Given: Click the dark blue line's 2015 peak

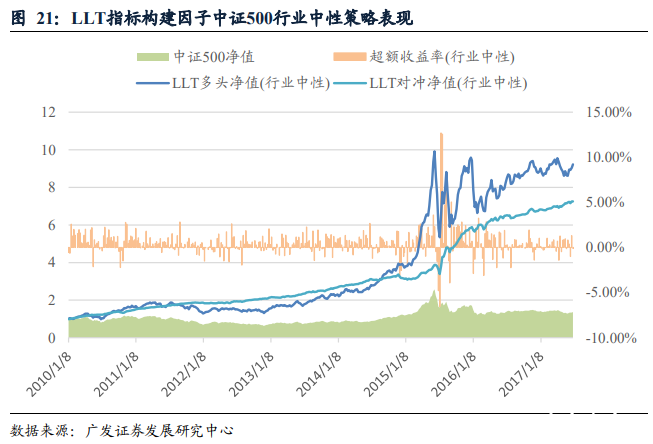Looking at the screenshot, I should pyautogui.click(x=434, y=152).
